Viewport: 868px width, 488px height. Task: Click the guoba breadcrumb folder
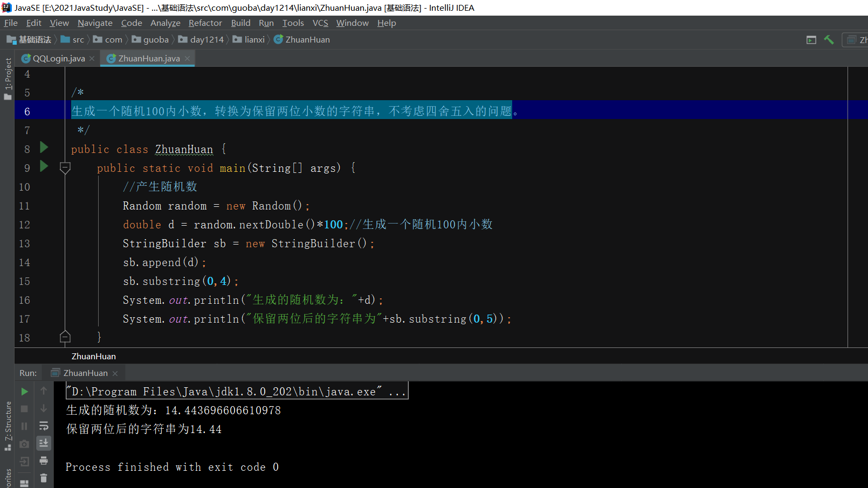[x=150, y=39]
